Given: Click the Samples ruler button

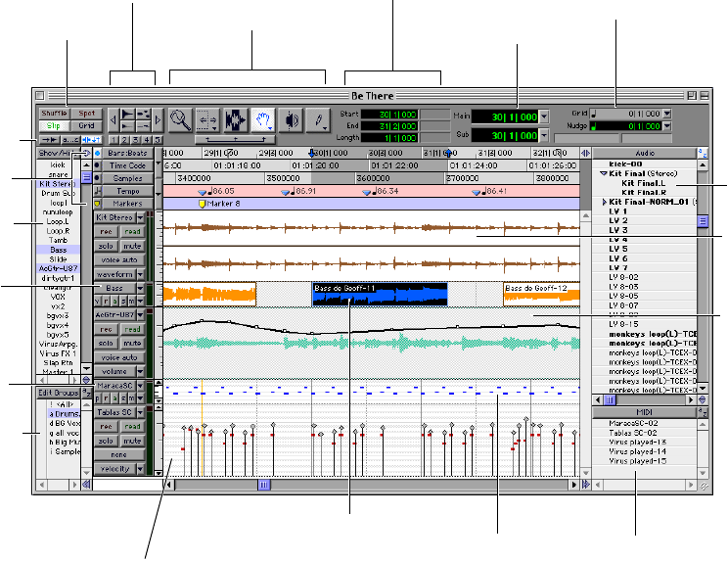Looking at the screenshot, I should (127, 178).
